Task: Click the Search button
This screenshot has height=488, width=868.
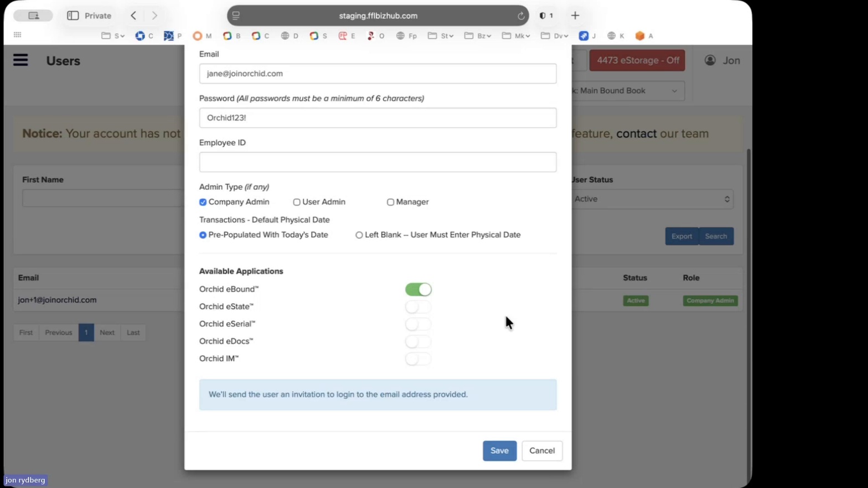Action: pos(716,236)
